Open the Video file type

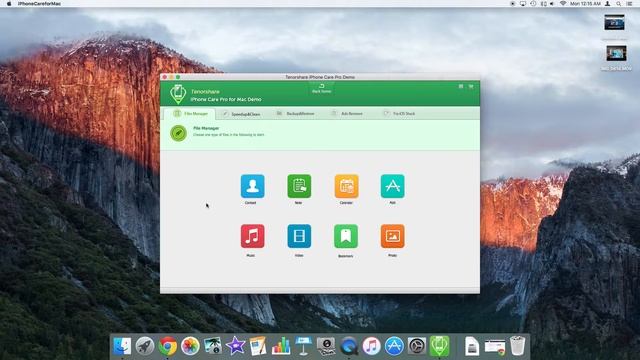pyautogui.click(x=299, y=236)
